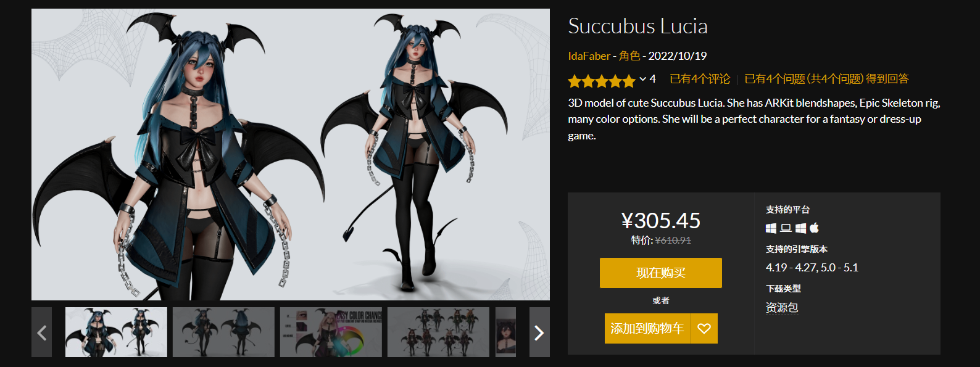Click the five-star rating stars

601,80
